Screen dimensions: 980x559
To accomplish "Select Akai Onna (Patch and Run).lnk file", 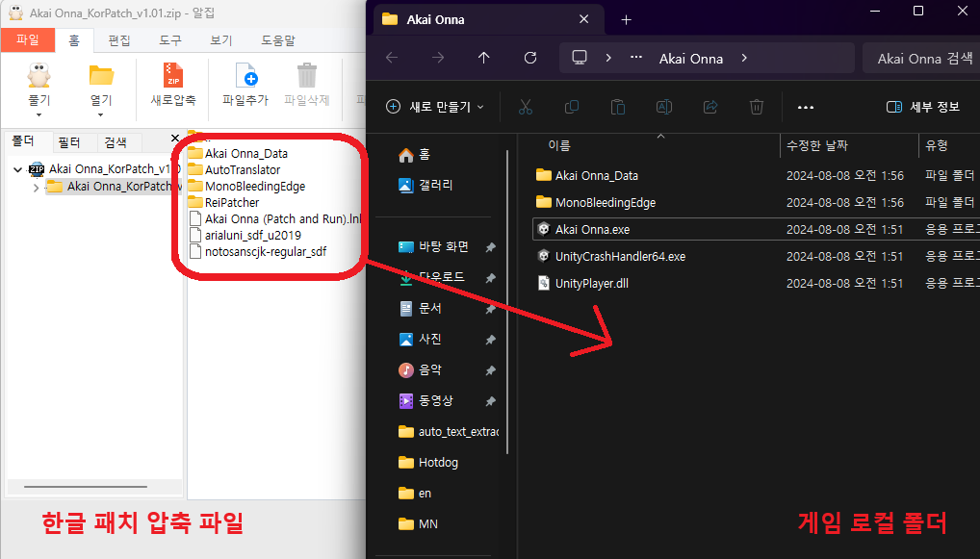I will pos(275,218).
